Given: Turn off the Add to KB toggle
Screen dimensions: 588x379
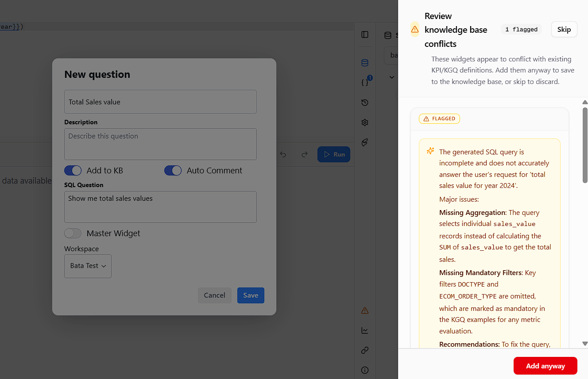Looking at the screenshot, I should click(73, 171).
